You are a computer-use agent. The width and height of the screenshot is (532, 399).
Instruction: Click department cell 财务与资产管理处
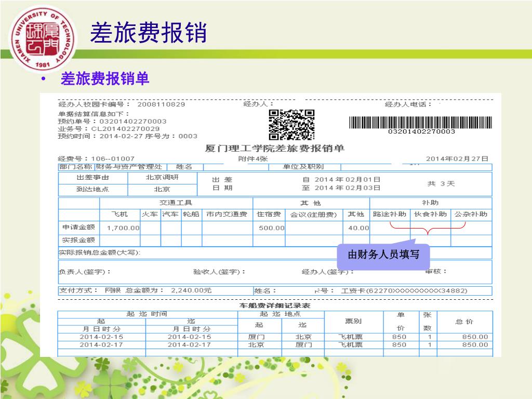click(131, 167)
